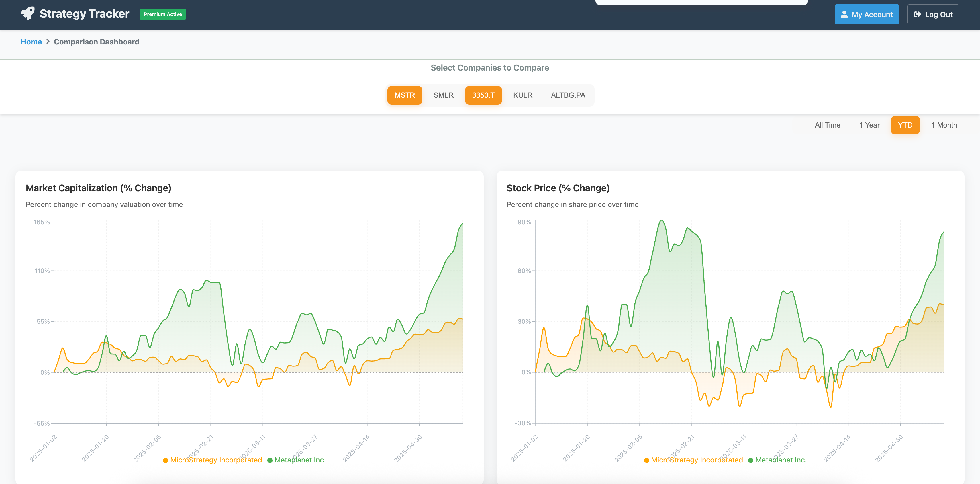The width and height of the screenshot is (980, 484).
Task: Click the 110% axis label
Action: tap(42, 271)
